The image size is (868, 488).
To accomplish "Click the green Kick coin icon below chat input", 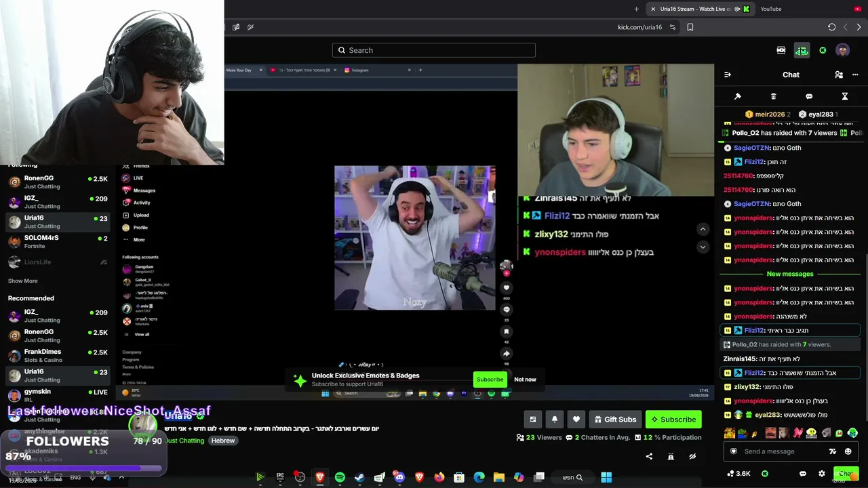I will [x=765, y=474].
